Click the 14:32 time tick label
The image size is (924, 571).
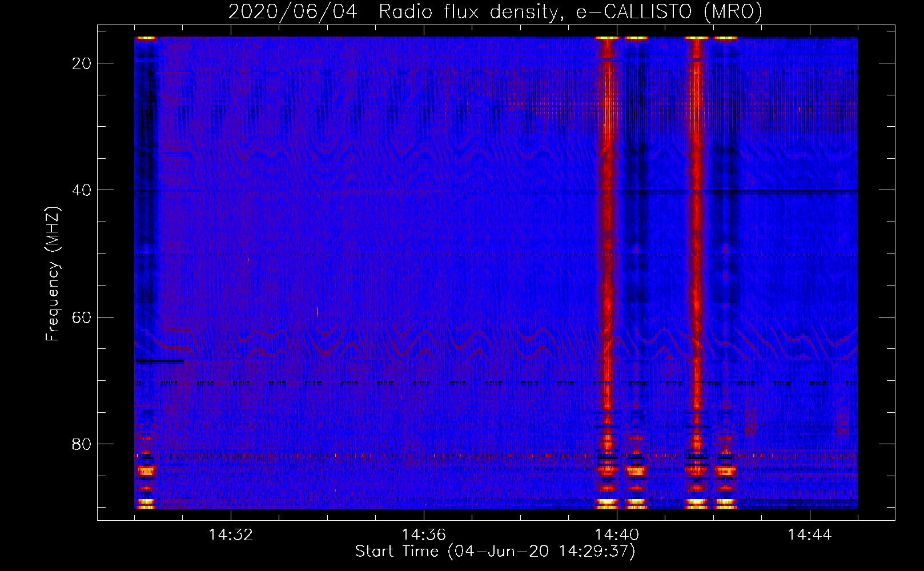tap(231, 535)
